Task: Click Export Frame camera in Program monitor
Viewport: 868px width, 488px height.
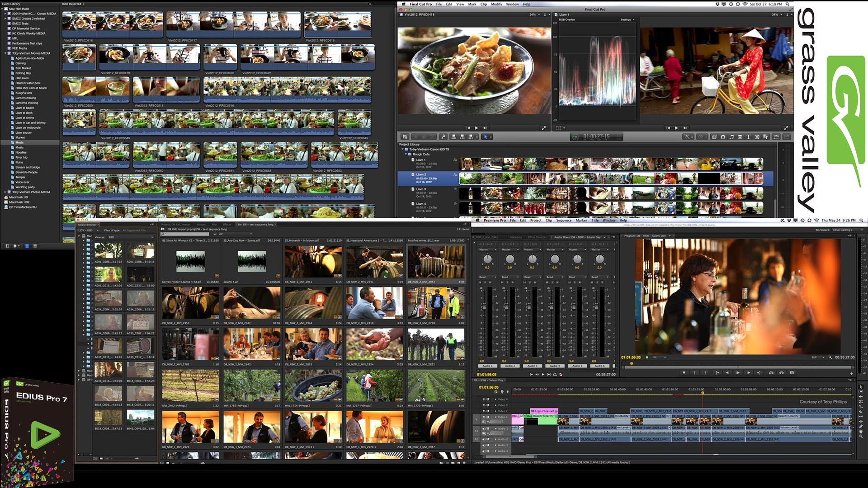Action: click(792, 373)
